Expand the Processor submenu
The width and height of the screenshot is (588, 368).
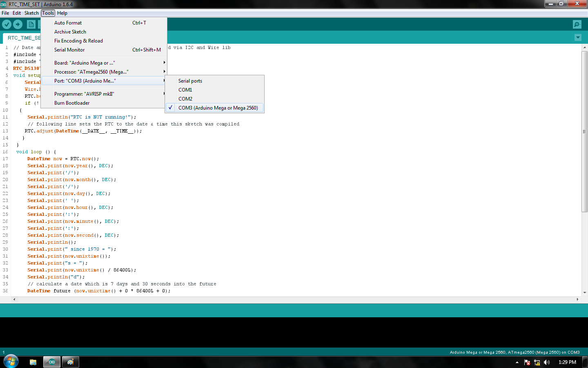pyautogui.click(x=104, y=72)
